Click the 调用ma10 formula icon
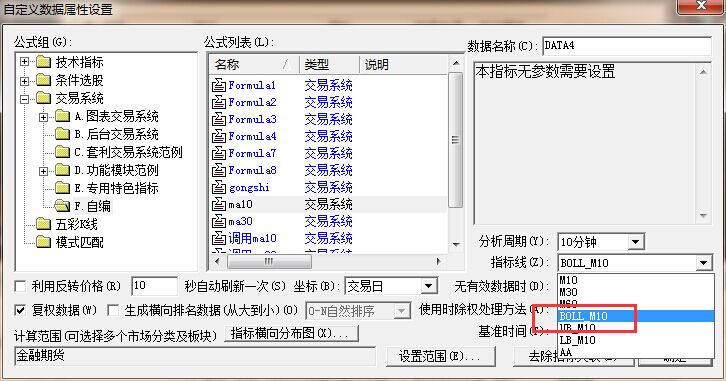This screenshot has width=726, height=381. click(x=219, y=238)
